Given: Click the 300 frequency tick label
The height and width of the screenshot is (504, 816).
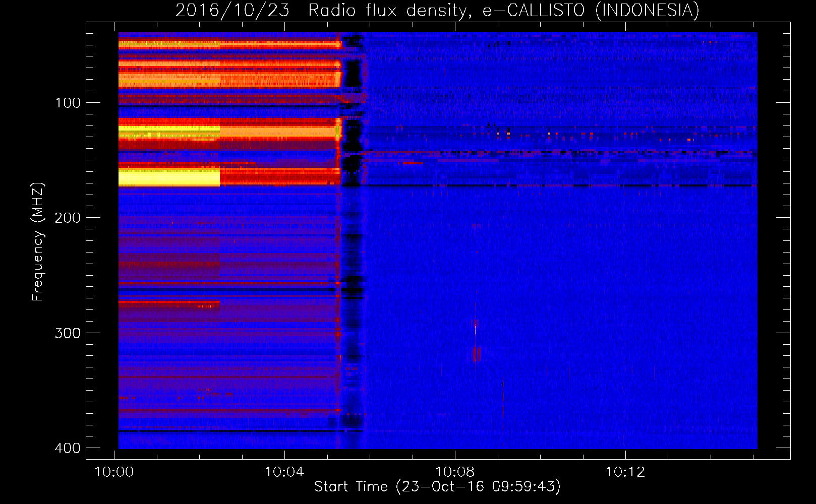Looking at the screenshot, I should pyautogui.click(x=68, y=333).
